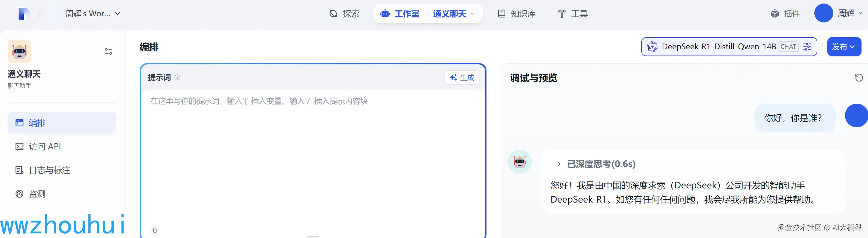Screen dimensions: 868x238
Task: Click the 探索 compass icon
Action: click(x=333, y=14)
